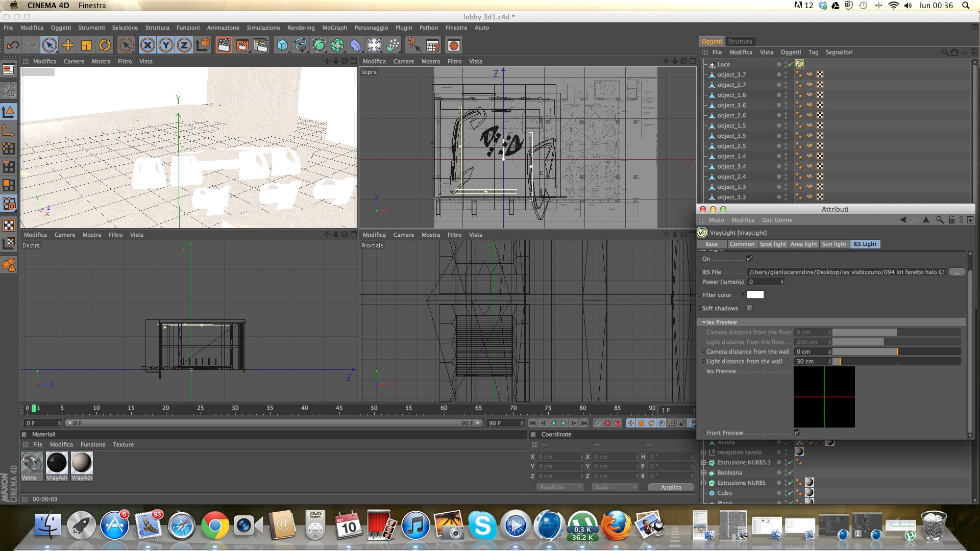
Task: Open the MoGraph menu
Action: (334, 28)
